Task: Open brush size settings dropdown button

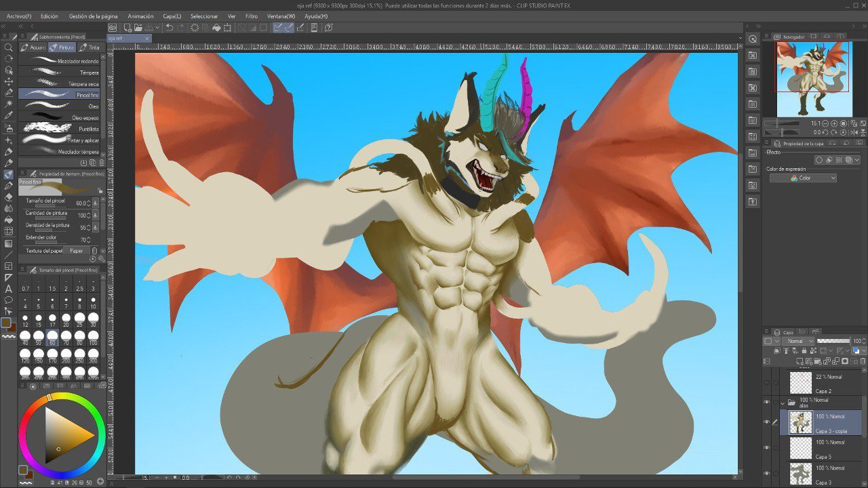Action: tap(95, 203)
